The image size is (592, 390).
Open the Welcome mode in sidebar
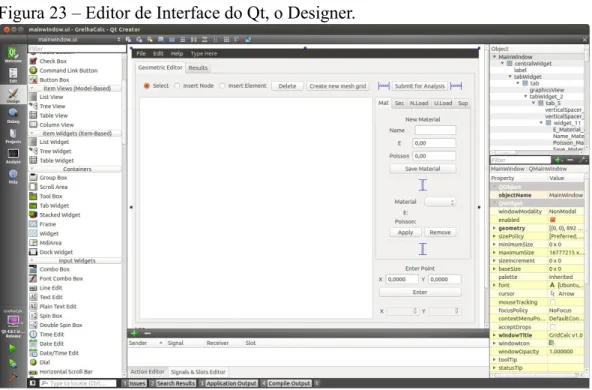tap(13, 55)
